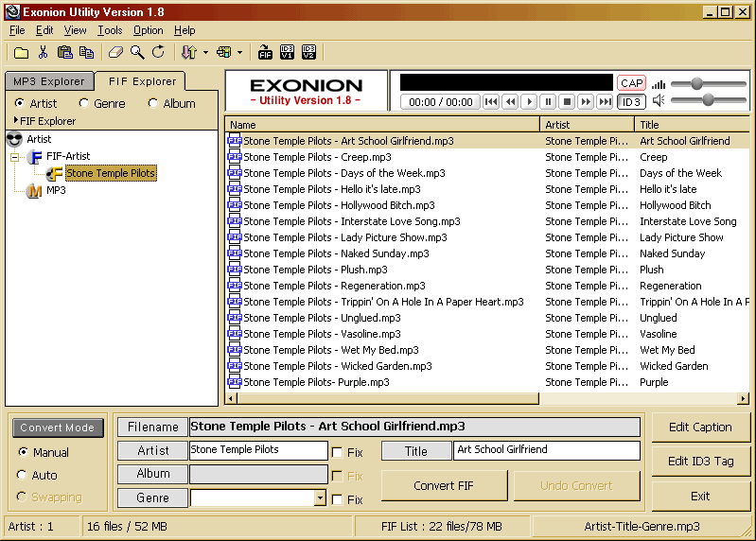
Task: Adjust the upper player slider thumb
Action: (x=696, y=83)
